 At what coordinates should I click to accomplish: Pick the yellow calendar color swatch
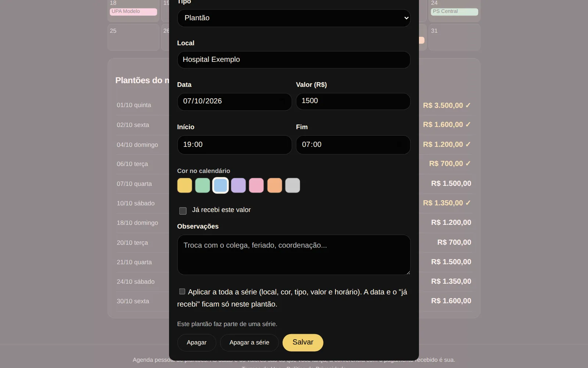coord(184,185)
